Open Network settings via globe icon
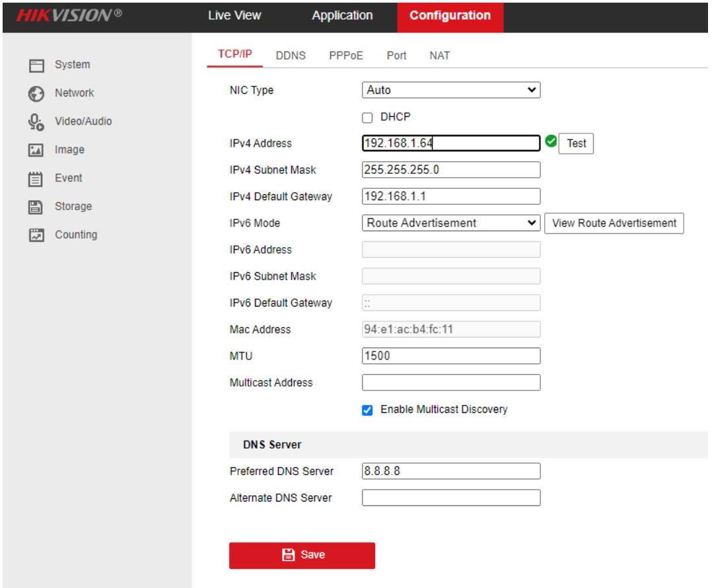Viewport: 712px width, 588px height. (x=36, y=93)
